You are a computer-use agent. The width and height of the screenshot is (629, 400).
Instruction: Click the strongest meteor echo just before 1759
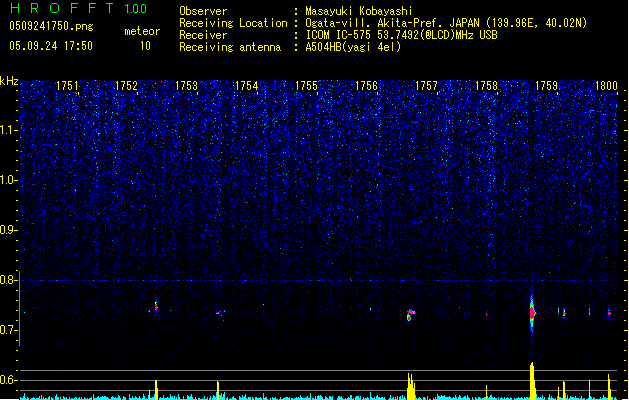(x=532, y=313)
